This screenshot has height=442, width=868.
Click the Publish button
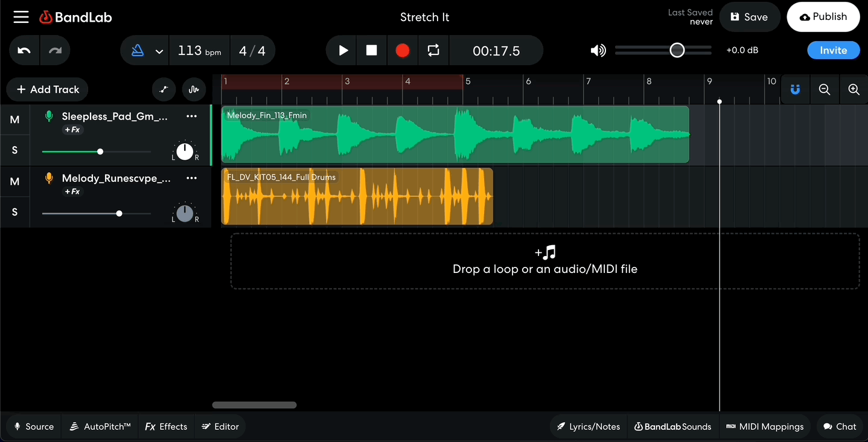[823, 17]
